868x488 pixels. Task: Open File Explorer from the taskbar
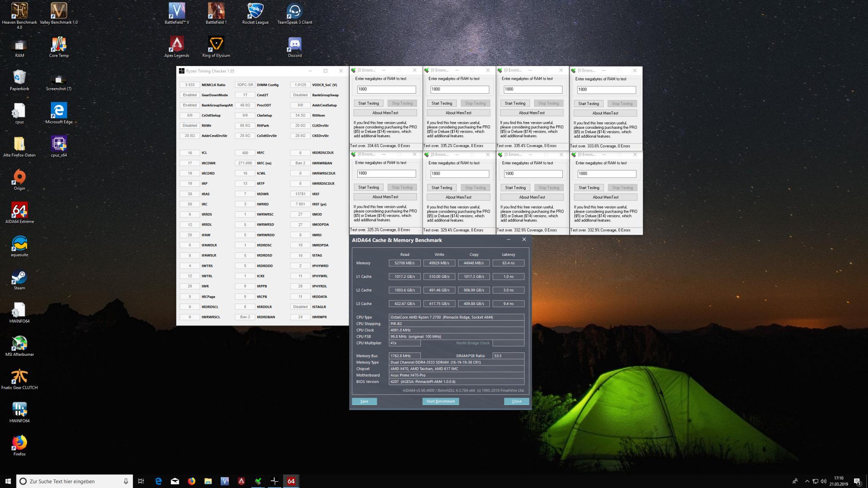[208, 481]
